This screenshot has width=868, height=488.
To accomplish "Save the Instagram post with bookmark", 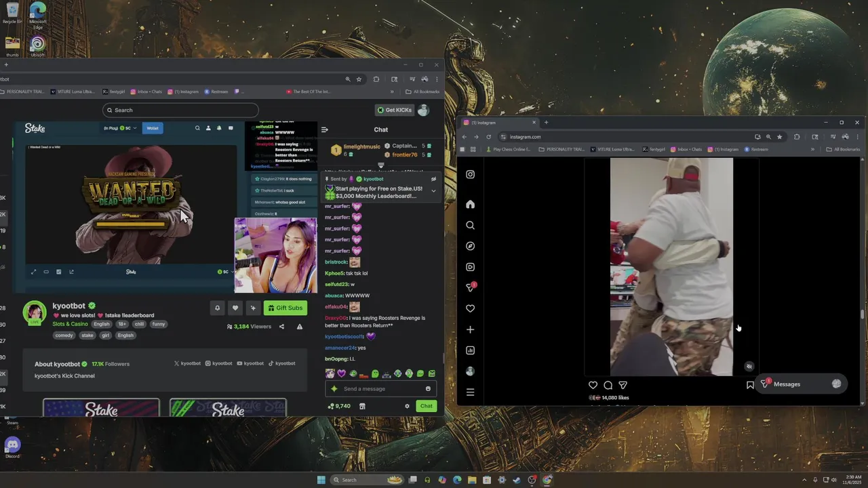I will pos(750,385).
